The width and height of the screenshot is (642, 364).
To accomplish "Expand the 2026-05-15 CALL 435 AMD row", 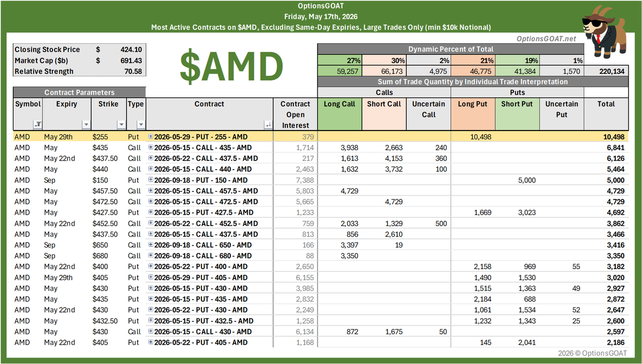I will (x=150, y=147).
